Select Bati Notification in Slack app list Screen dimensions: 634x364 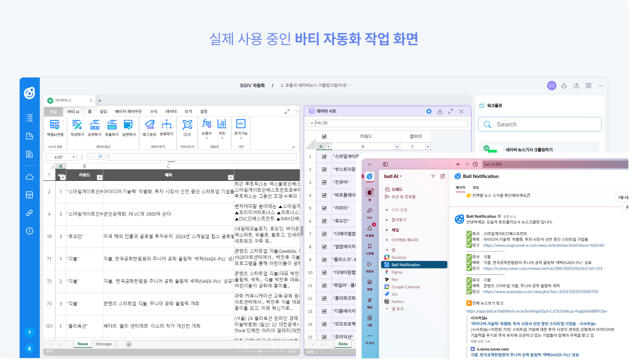[x=414, y=265]
